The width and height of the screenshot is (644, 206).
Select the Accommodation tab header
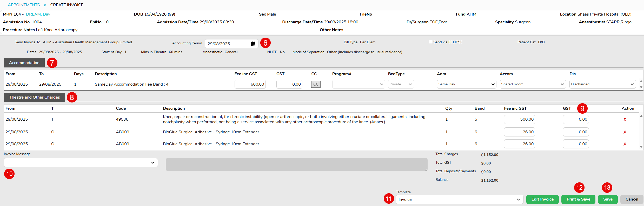point(24,63)
